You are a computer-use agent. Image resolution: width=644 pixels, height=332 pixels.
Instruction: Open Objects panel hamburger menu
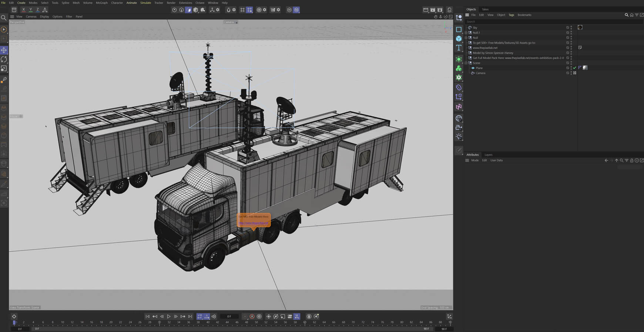pyautogui.click(x=467, y=15)
